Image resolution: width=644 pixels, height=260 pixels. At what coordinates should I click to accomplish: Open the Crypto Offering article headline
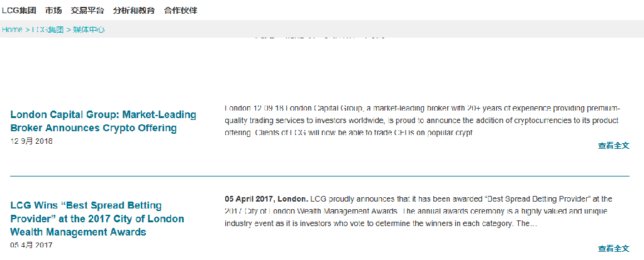(x=103, y=121)
